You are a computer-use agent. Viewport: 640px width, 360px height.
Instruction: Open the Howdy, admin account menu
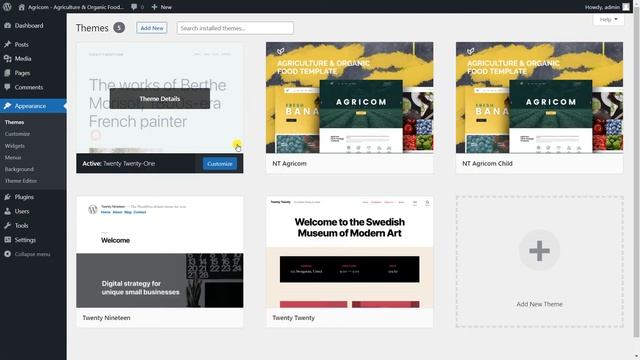pyautogui.click(x=607, y=7)
